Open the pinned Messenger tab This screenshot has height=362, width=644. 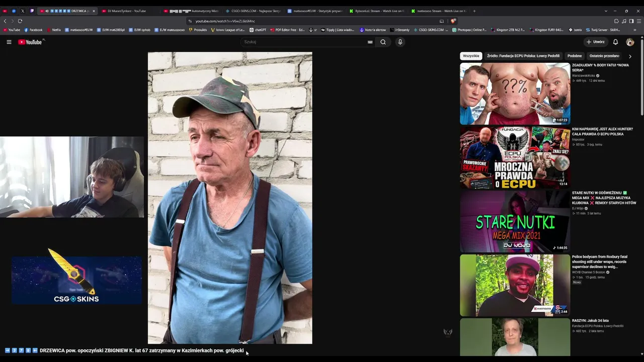14,11
